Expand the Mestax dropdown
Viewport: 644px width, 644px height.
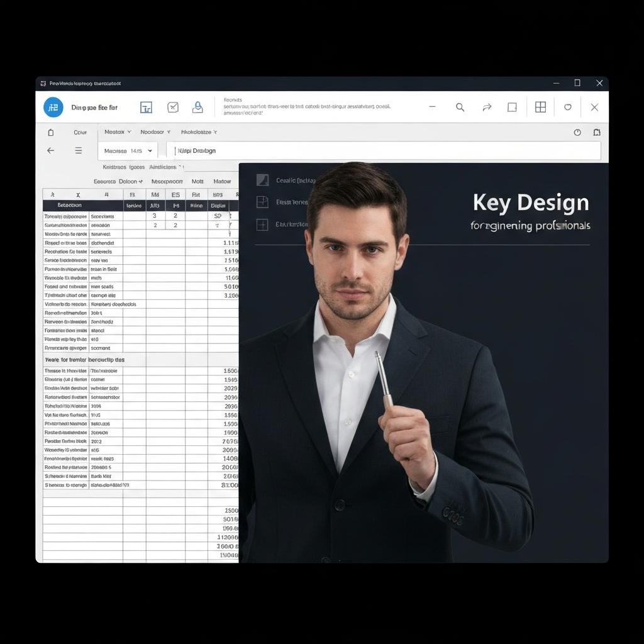point(118,132)
